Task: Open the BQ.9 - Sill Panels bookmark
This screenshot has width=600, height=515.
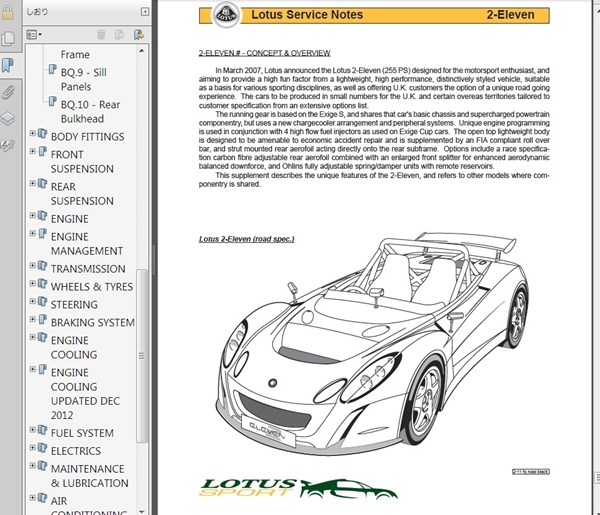Action: point(83,80)
